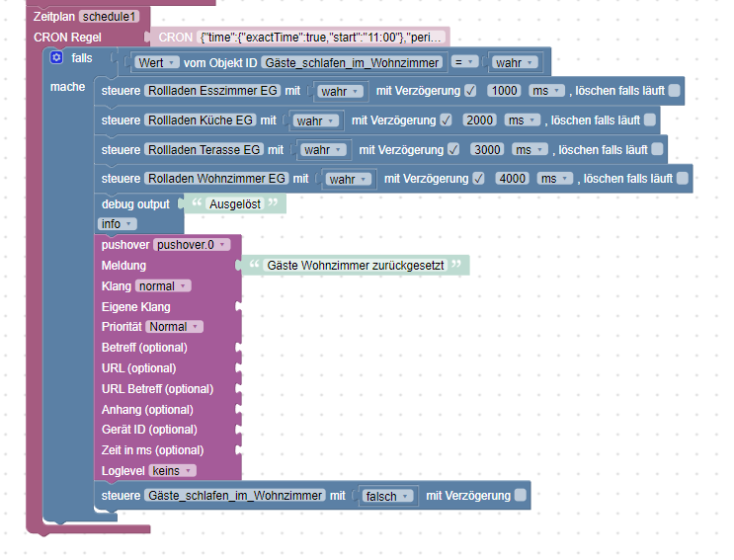Toggle delay checkbox for Rolladen Wohnzimmer EG
Viewport: 734px width, 560px height.
tap(478, 178)
